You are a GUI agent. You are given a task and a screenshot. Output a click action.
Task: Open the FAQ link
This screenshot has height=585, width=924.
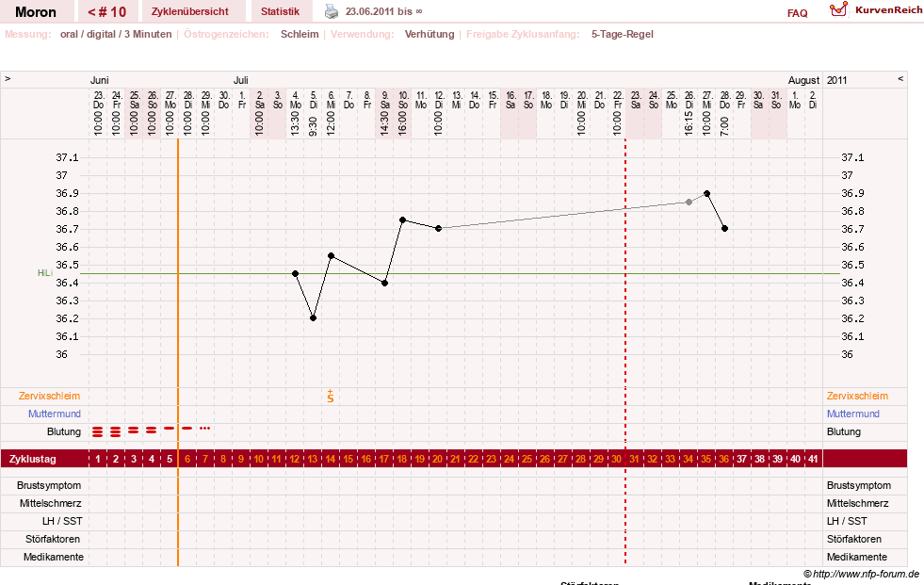[797, 13]
